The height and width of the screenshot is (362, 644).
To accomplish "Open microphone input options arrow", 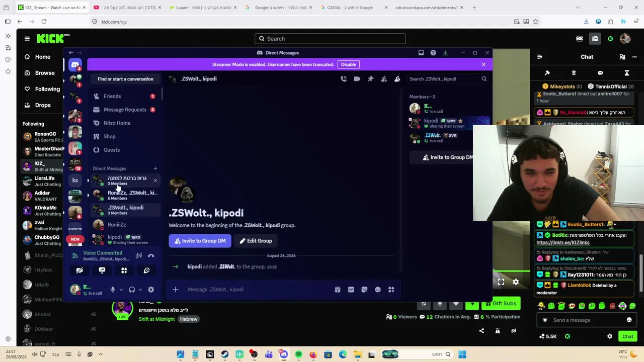I will [x=121, y=290].
